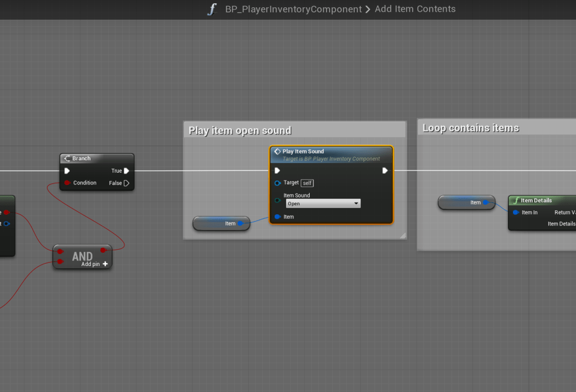Click the Item In pin on Item Details
Image resolution: width=576 pixels, height=392 pixels.
tap(516, 212)
